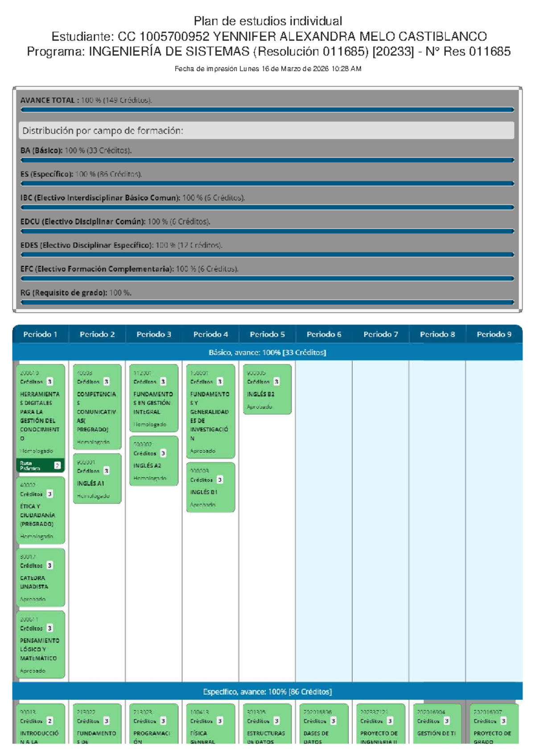Open the Proyecto de Grado course card
This screenshot has width=535, height=756.
point(494,724)
